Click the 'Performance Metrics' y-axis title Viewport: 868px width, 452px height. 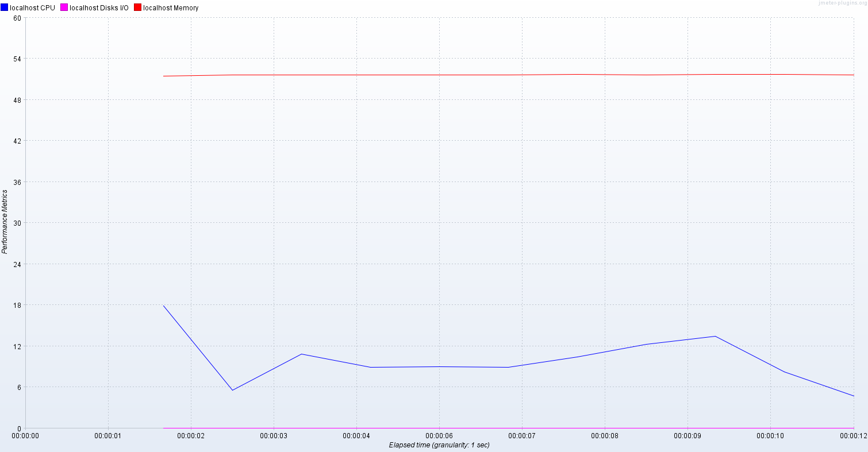[5, 221]
